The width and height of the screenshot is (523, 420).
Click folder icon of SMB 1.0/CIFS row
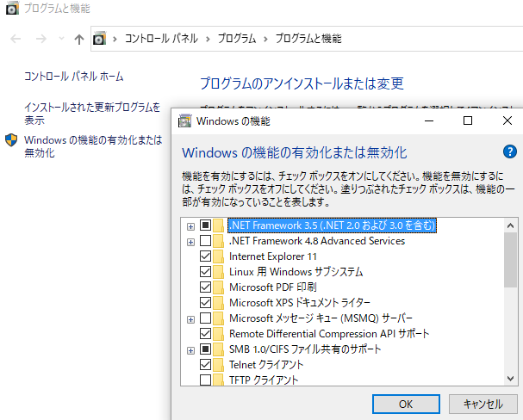click(219, 349)
